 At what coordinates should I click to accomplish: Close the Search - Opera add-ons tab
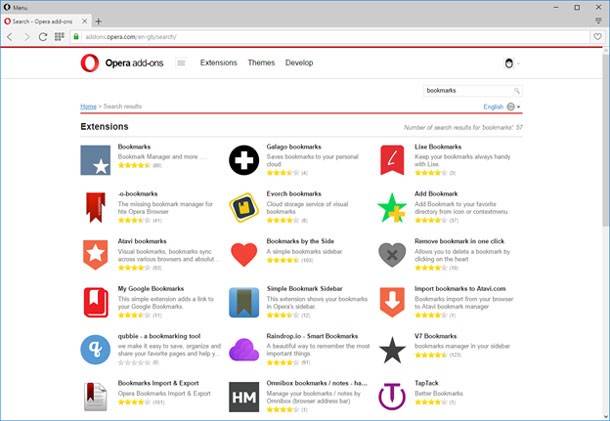point(84,21)
